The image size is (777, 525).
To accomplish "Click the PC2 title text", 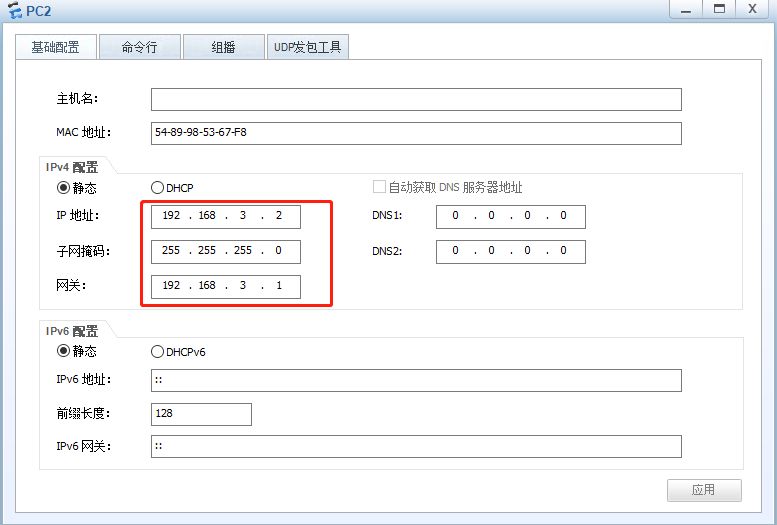I will coord(39,11).
